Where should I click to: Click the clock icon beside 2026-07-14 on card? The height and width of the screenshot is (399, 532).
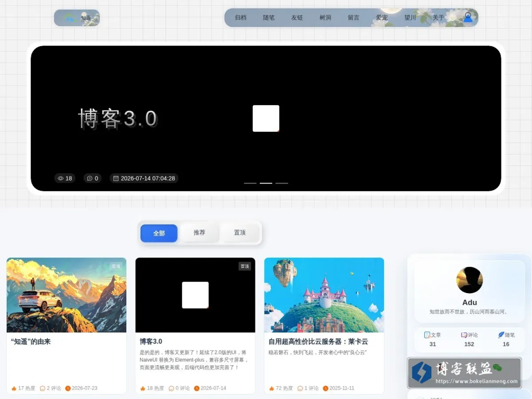pyautogui.click(x=197, y=388)
